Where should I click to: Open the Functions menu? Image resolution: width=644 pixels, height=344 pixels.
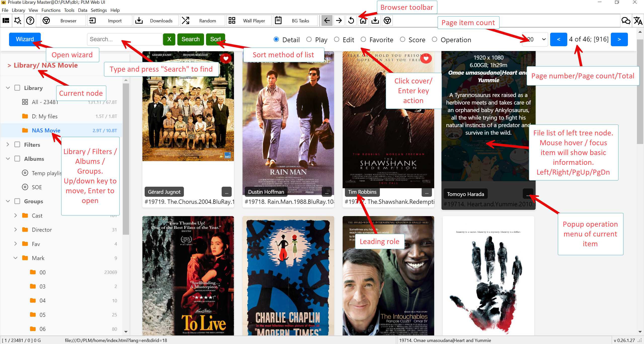click(x=51, y=10)
